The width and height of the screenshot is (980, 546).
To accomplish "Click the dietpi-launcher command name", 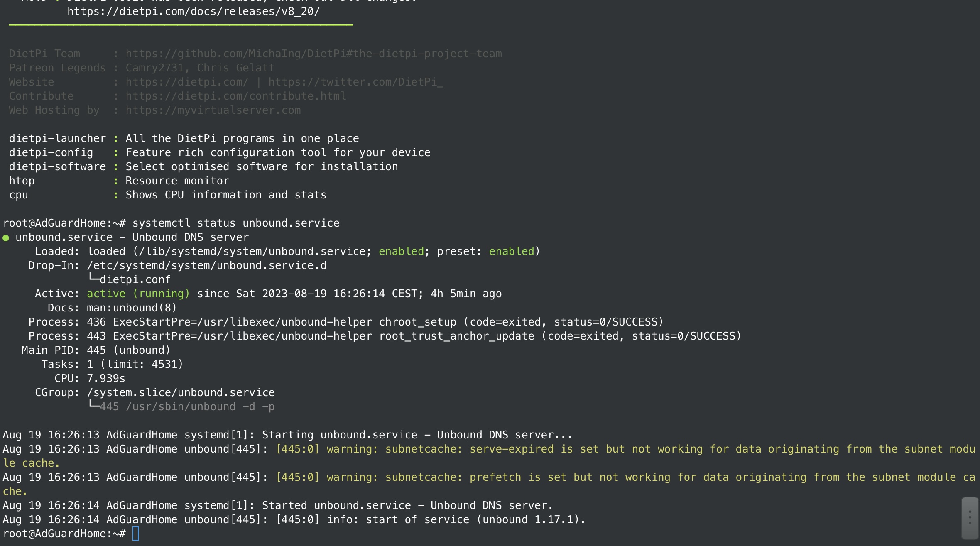I will (57, 139).
